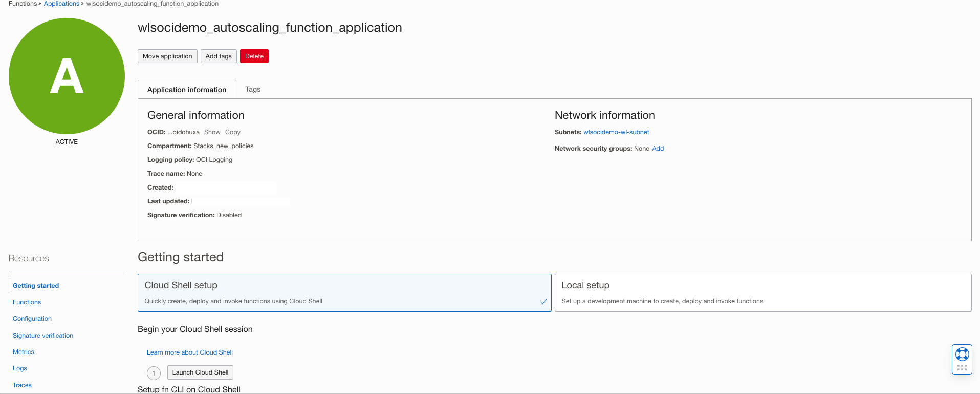Click the life ring help icon
980x394 pixels.
coord(962,354)
